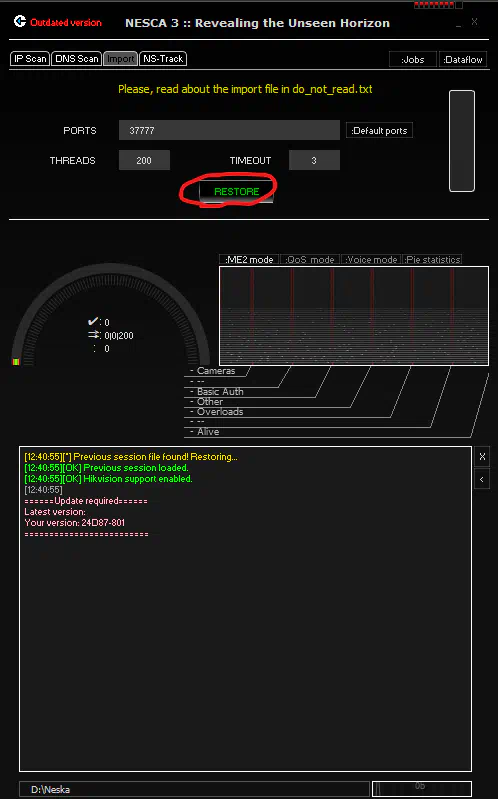Switch to :QoS mode graph
Image resolution: width=498 pixels, height=799 pixels.
(x=310, y=259)
